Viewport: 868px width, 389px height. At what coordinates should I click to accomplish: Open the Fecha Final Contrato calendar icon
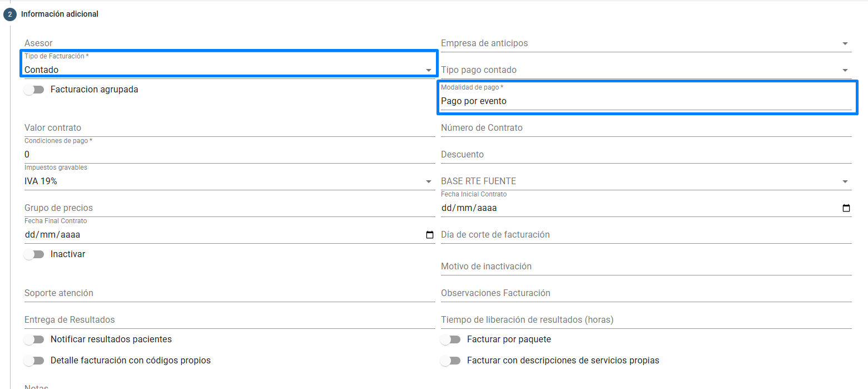tap(430, 235)
